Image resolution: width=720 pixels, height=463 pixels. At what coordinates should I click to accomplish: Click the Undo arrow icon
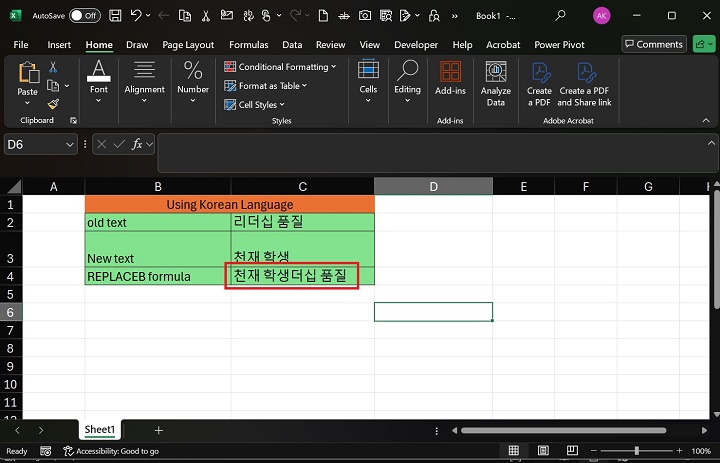(x=137, y=16)
